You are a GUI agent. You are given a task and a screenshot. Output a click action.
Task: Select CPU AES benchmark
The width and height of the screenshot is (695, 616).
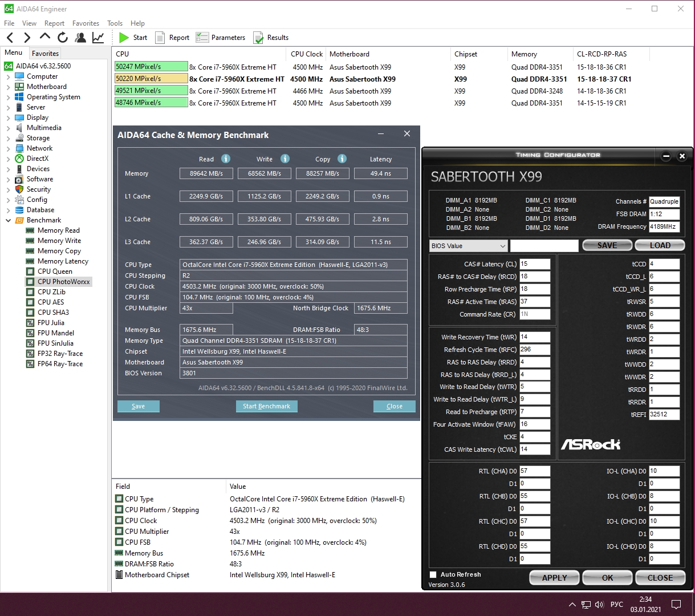tap(51, 302)
